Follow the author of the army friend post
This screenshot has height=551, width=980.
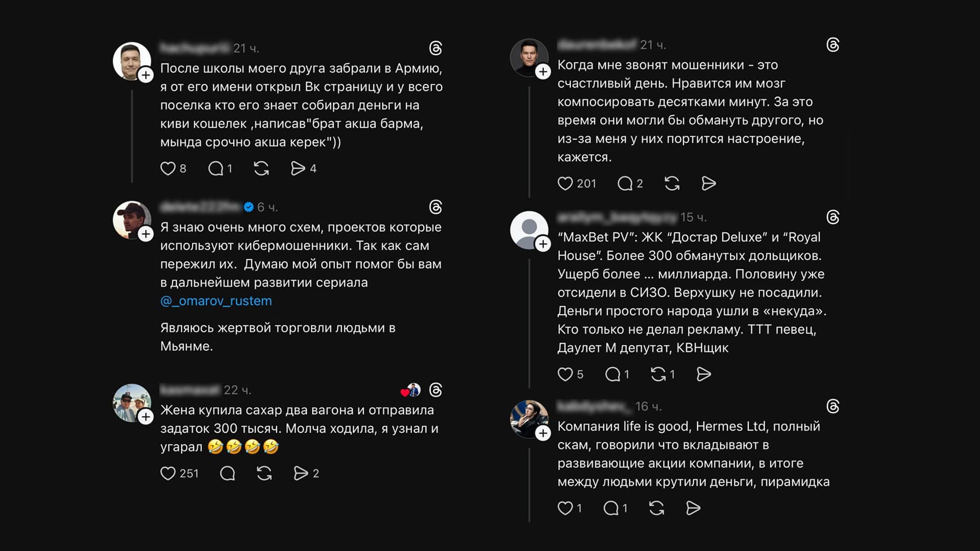(x=146, y=75)
